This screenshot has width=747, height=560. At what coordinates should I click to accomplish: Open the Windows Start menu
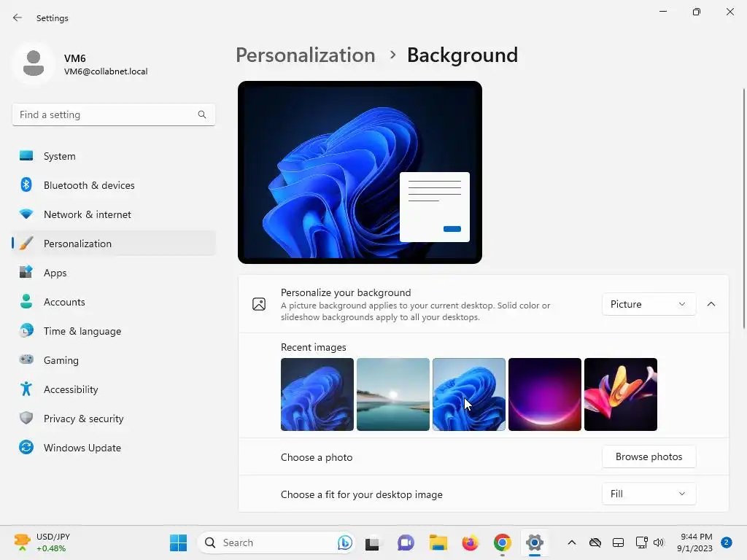(x=179, y=542)
